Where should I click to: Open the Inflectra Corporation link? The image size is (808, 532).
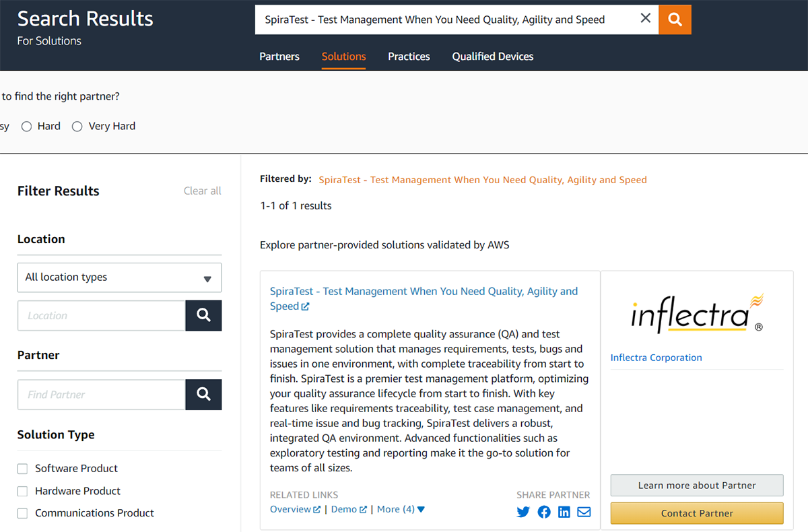click(x=656, y=358)
